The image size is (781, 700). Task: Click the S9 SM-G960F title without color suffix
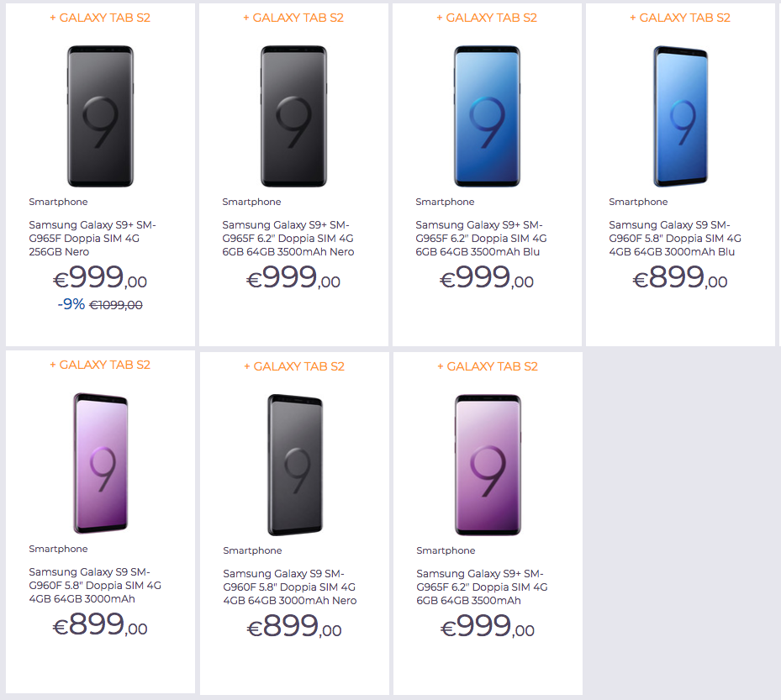coord(94,585)
